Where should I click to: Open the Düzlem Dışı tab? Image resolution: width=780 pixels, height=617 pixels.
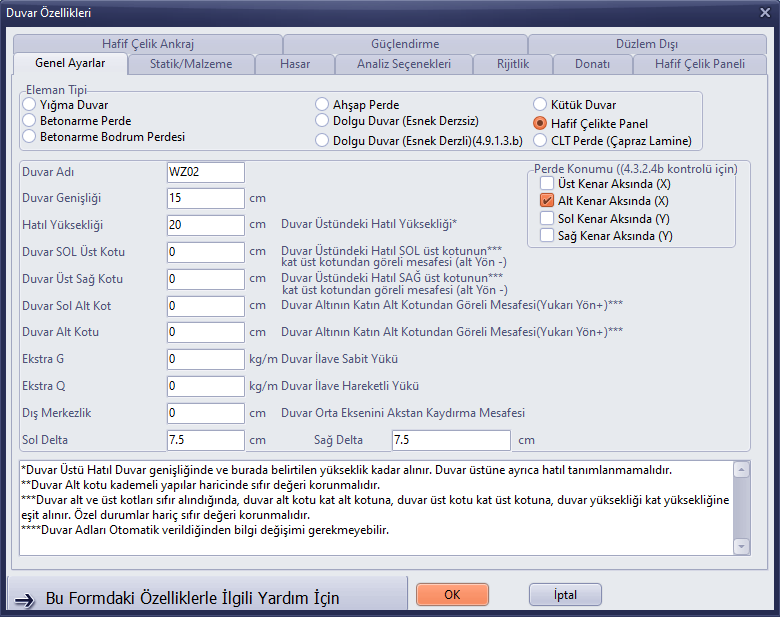(x=647, y=44)
